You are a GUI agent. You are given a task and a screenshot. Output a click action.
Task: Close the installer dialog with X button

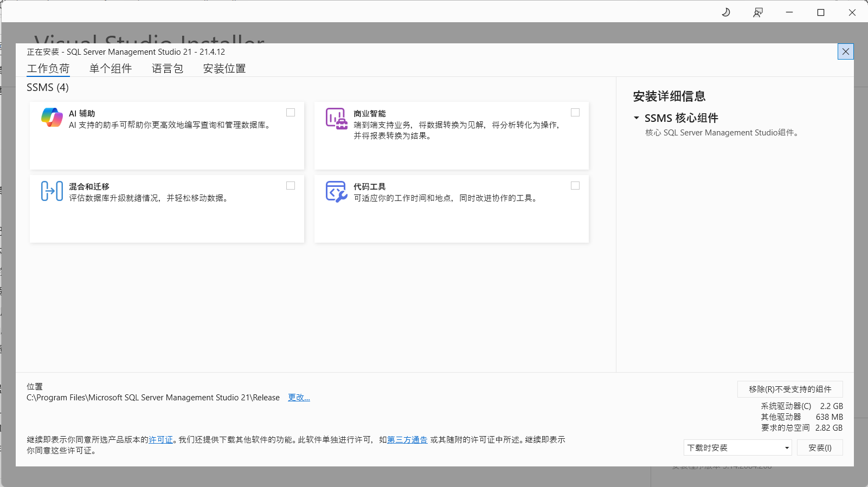846,51
